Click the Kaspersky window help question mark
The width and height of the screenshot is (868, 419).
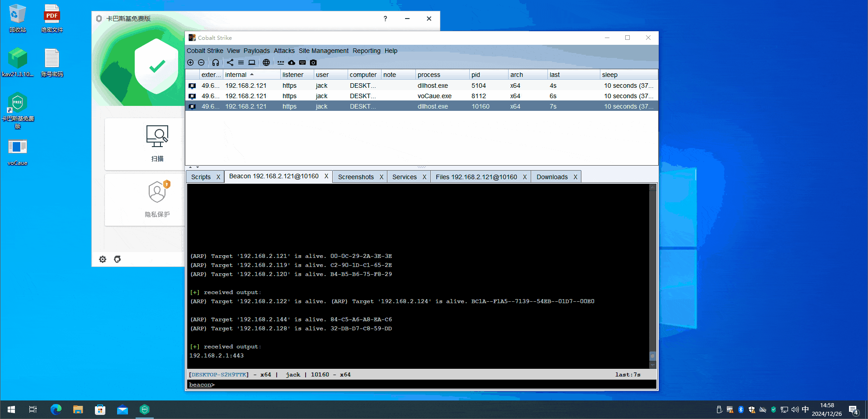(x=385, y=19)
